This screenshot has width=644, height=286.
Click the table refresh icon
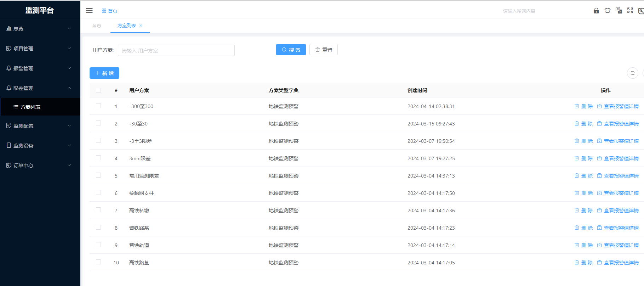pyautogui.click(x=632, y=73)
